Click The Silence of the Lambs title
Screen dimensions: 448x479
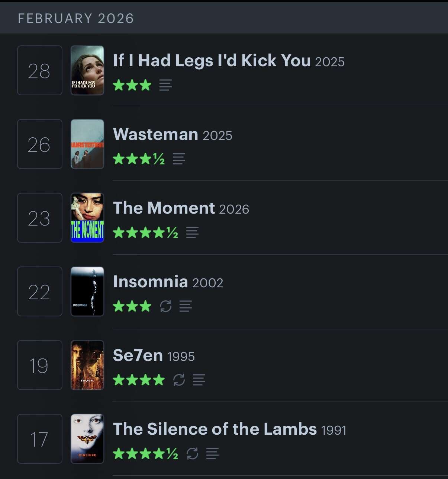[215, 429]
